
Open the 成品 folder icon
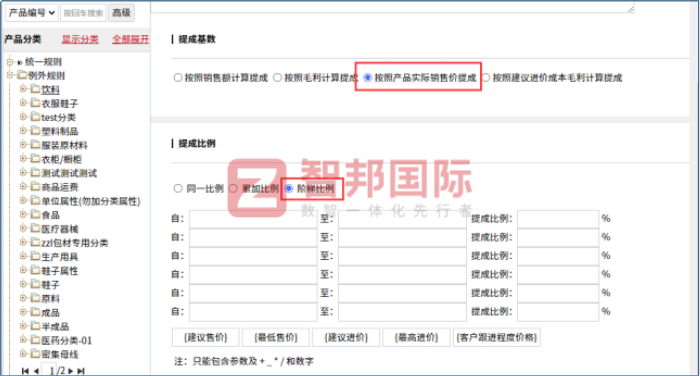[x=35, y=312]
